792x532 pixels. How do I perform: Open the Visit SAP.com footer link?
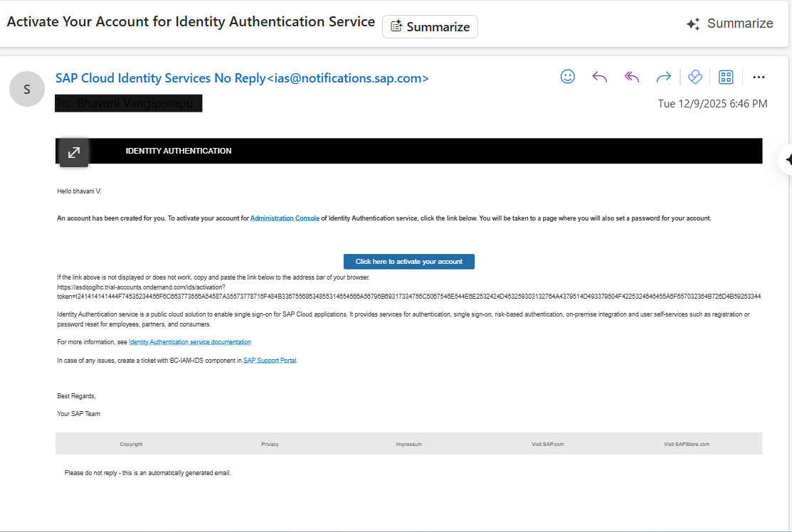pyautogui.click(x=548, y=444)
